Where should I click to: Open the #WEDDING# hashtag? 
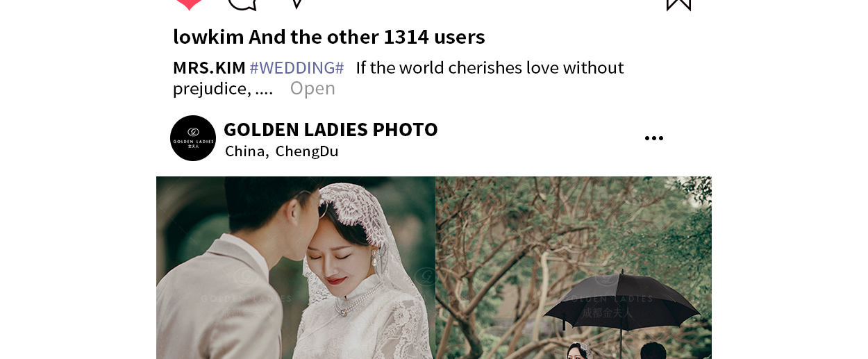coord(297,67)
